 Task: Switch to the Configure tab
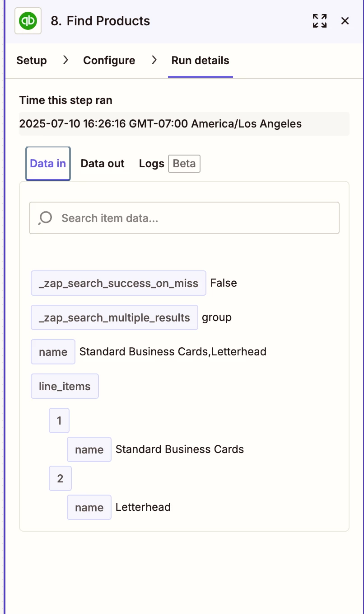109,61
